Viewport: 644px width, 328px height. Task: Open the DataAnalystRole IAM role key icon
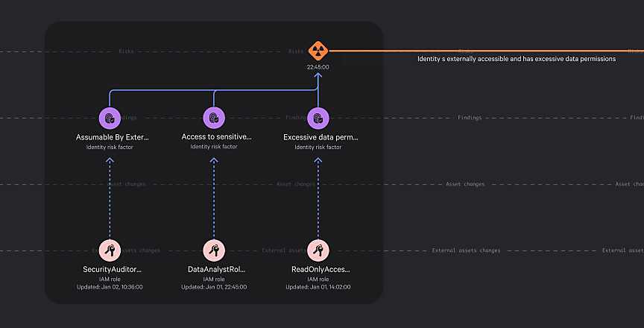pyautogui.click(x=214, y=250)
